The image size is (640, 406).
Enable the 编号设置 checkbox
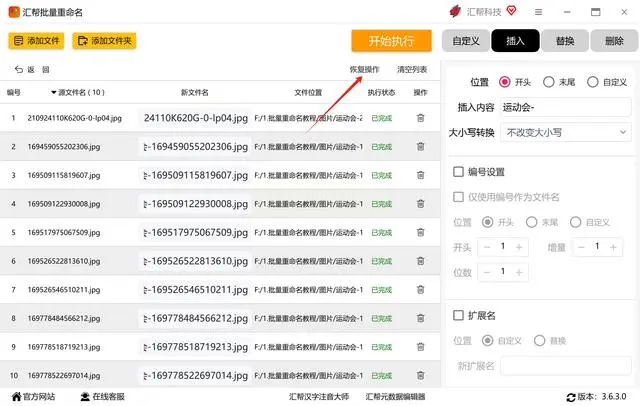(x=458, y=171)
